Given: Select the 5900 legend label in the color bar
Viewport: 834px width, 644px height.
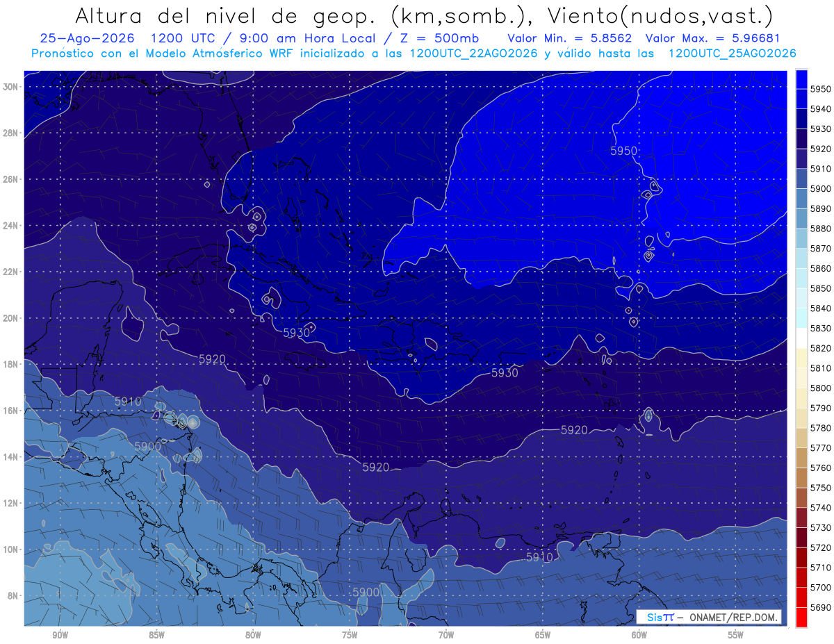Looking at the screenshot, I should coord(821,189).
